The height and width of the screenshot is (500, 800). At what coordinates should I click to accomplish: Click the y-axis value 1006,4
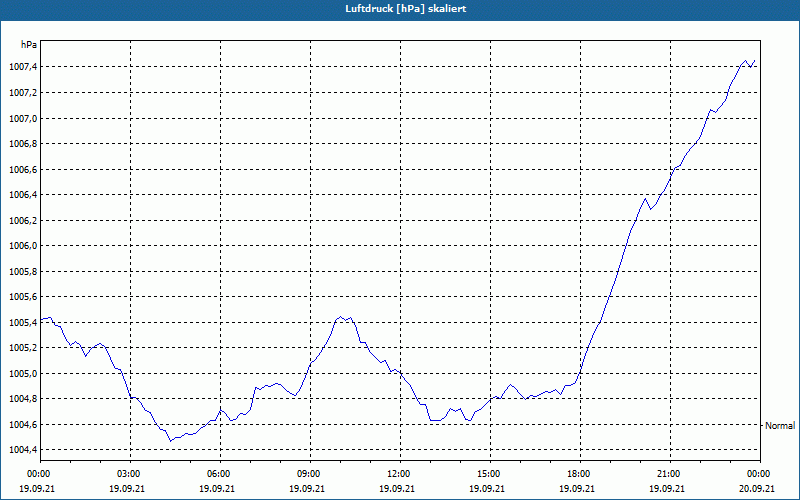tap(22, 195)
